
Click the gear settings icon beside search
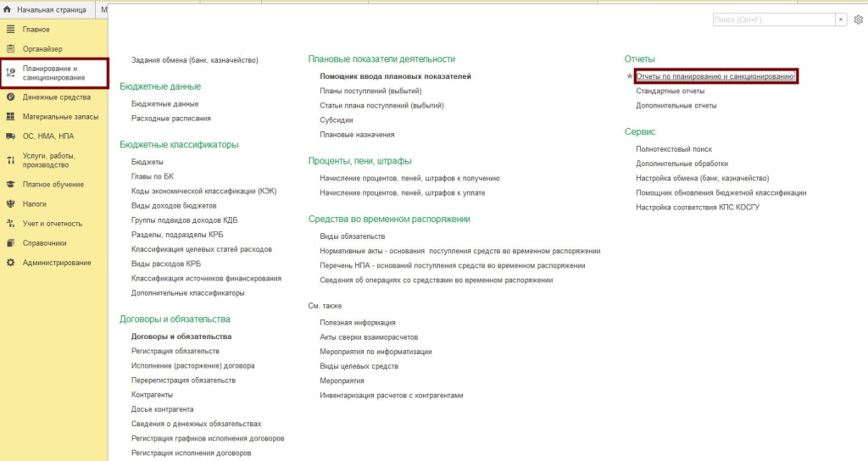click(x=858, y=19)
